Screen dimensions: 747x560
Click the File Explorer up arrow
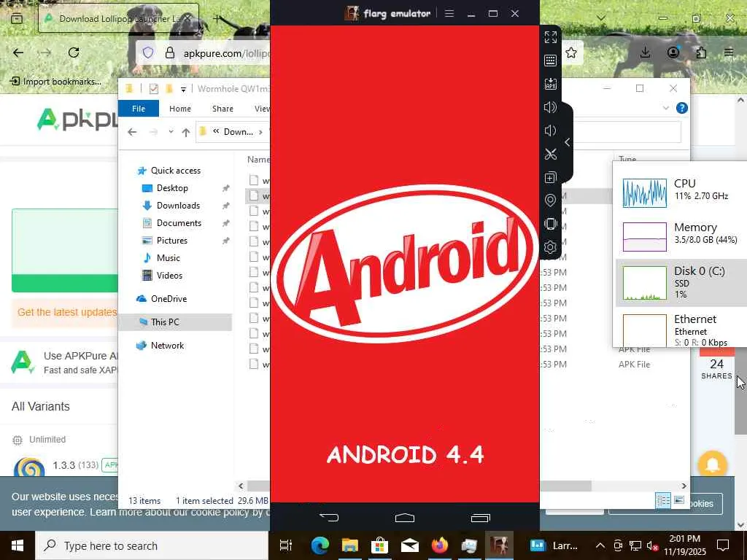(x=186, y=132)
